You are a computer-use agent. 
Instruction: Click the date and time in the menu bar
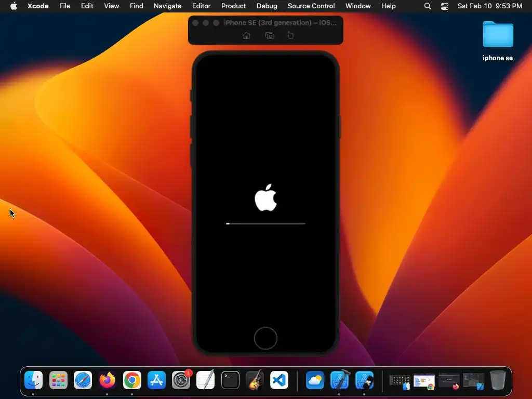tap(489, 6)
